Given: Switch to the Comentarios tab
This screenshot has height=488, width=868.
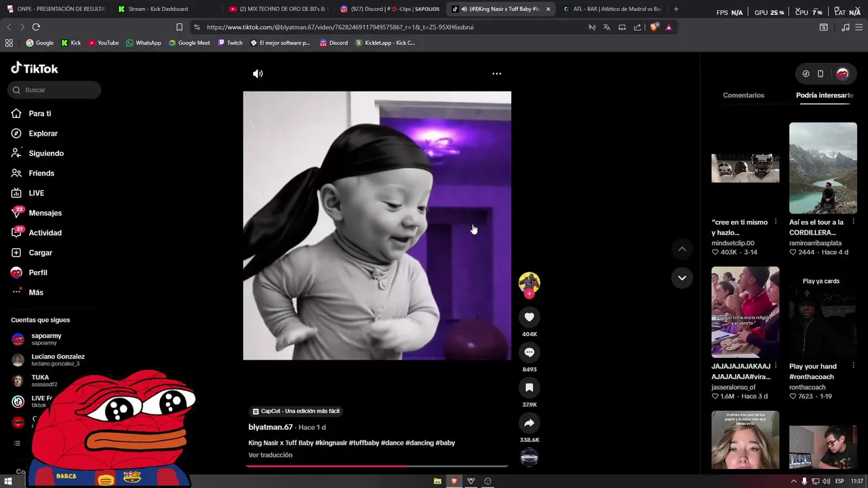Looking at the screenshot, I should click(x=743, y=96).
